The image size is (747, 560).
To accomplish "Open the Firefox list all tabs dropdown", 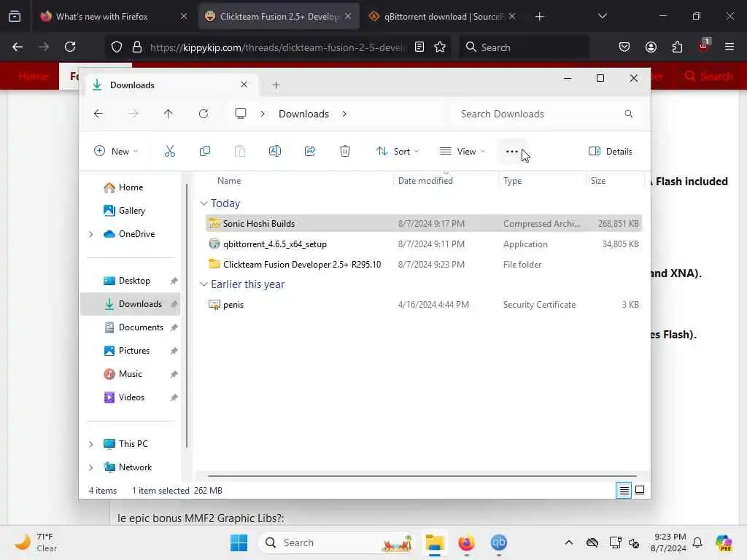I will 603,16.
